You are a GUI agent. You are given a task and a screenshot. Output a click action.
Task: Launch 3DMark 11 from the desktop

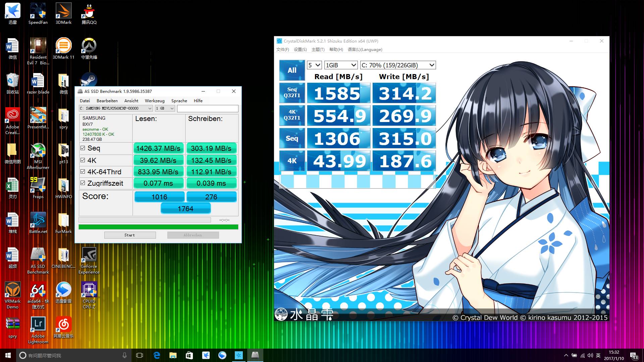[63, 45]
